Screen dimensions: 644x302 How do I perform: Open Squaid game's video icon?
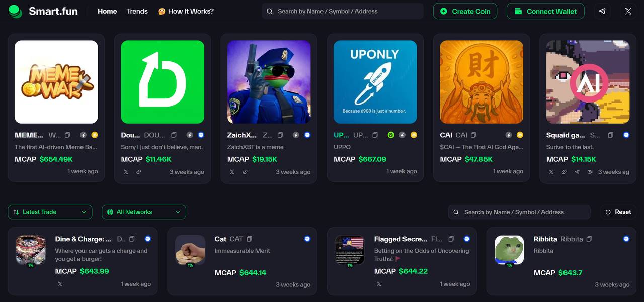point(590,172)
